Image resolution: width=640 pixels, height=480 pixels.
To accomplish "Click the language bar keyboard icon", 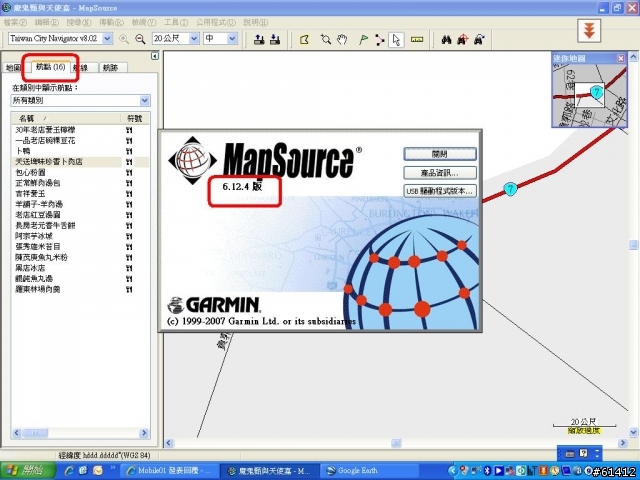I will click(570, 454).
